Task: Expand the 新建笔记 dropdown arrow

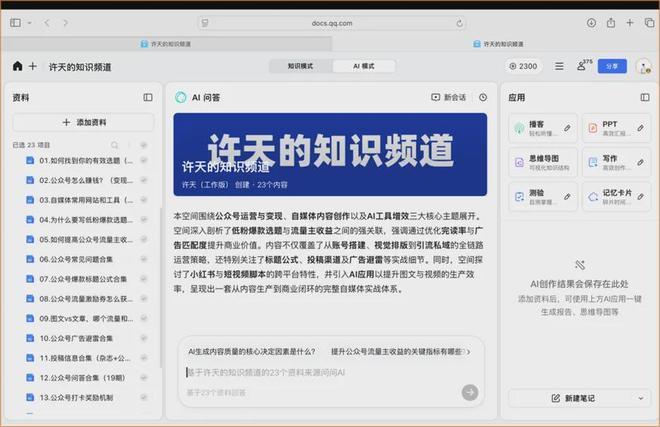Action: coord(641,398)
